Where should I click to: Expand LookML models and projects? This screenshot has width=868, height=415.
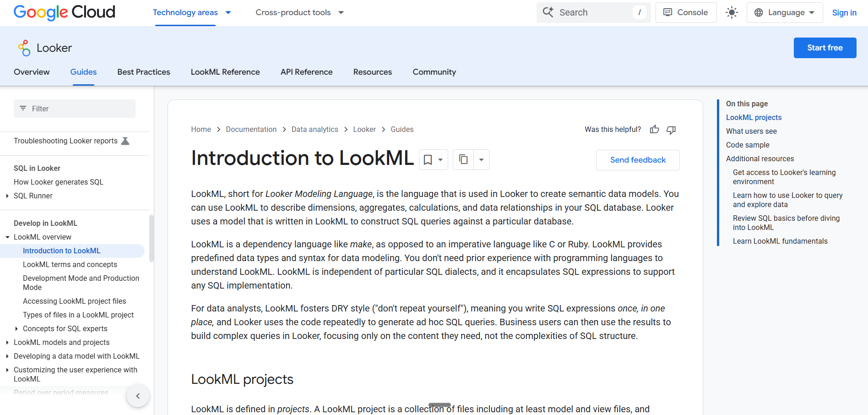click(7, 343)
